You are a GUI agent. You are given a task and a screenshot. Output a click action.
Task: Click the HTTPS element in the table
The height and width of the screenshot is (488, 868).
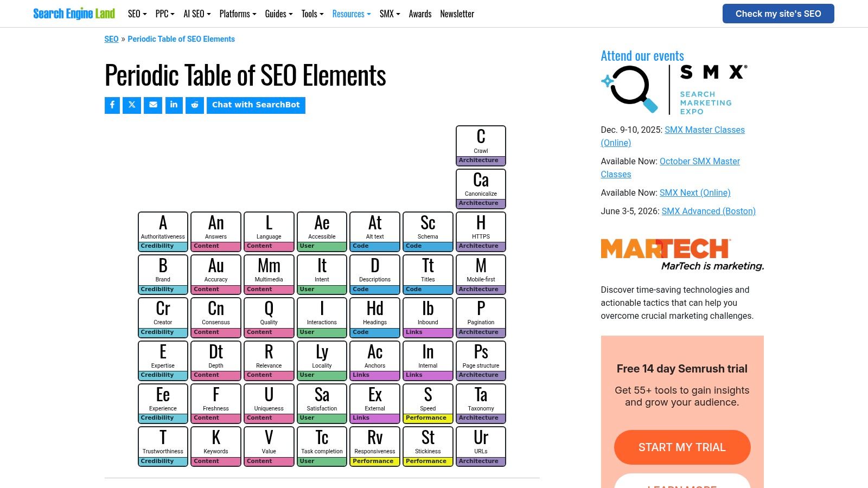[480, 230]
